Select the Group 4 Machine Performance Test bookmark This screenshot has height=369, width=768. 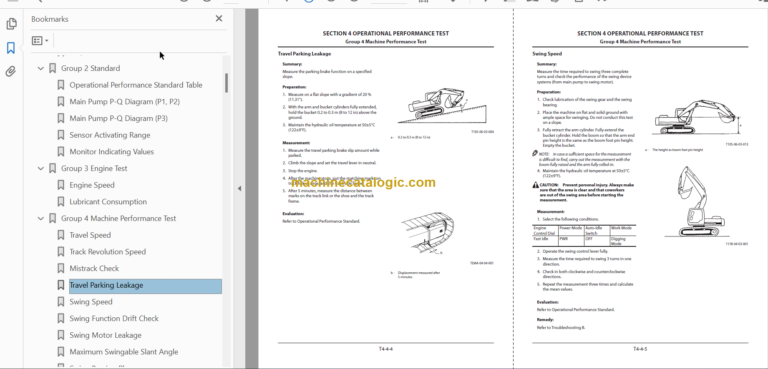pos(119,219)
